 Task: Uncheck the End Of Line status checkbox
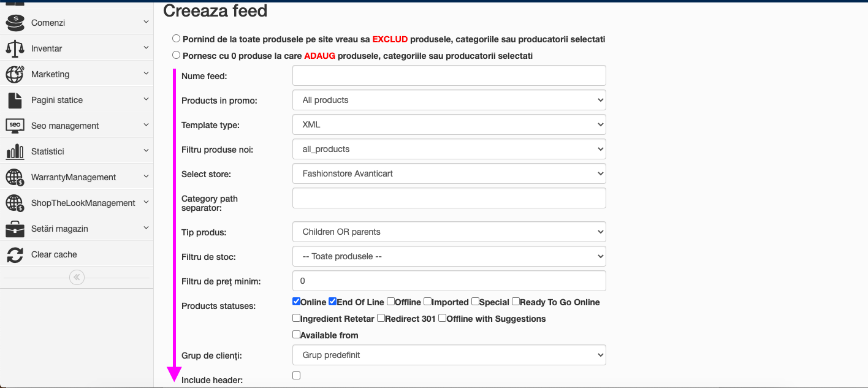pos(332,301)
